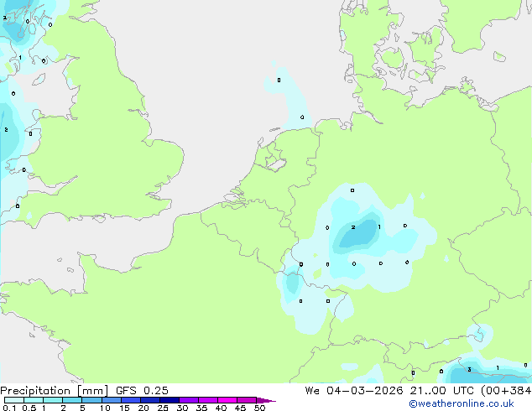Select the 1–2 mm legend swatch
The image size is (532, 411).
(x=53, y=400)
